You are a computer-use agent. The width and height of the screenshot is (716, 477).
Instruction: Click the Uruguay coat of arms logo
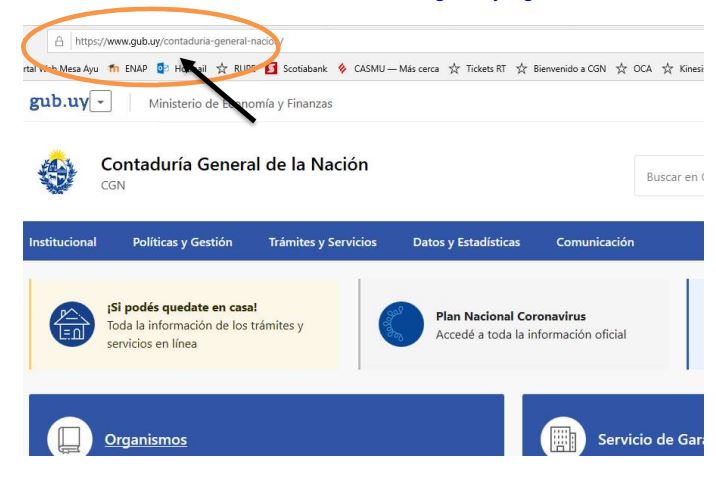(57, 172)
